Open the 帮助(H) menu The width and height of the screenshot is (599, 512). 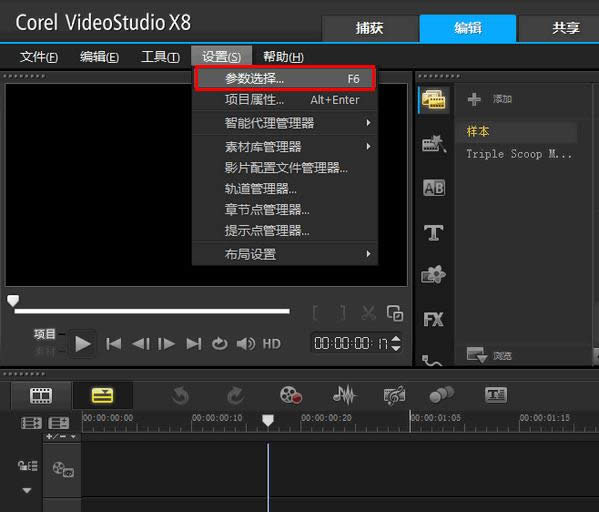[283, 57]
